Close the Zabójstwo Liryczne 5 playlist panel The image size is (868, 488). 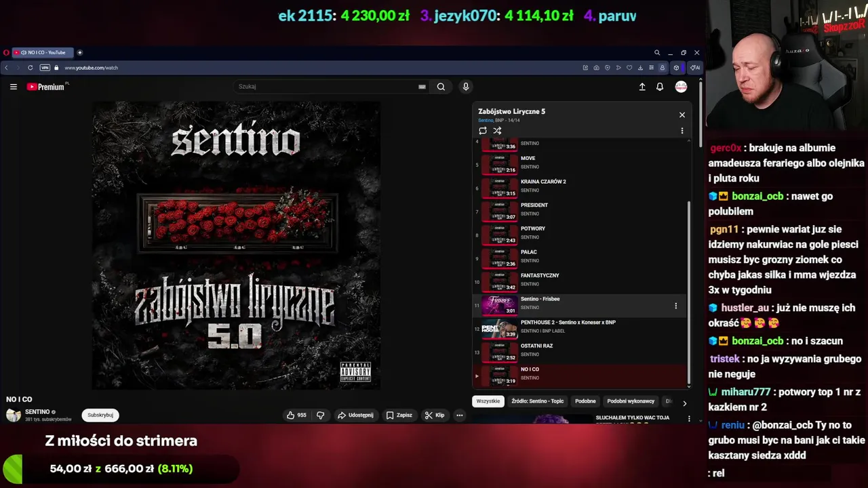(682, 115)
